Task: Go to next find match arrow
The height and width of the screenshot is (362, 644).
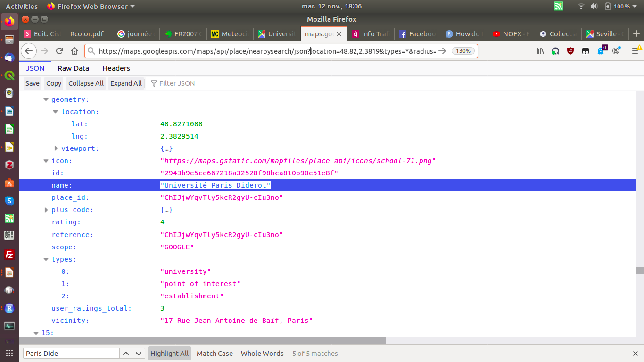Action: [x=138, y=354]
